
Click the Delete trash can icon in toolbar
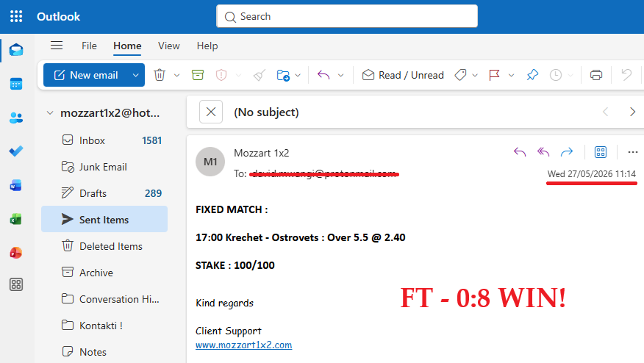click(x=160, y=75)
